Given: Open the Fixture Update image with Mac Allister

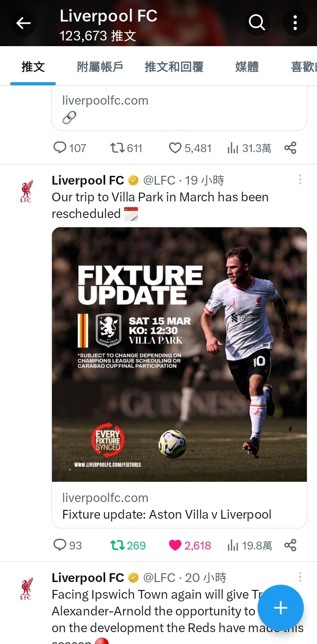Looking at the screenshot, I should [x=179, y=354].
